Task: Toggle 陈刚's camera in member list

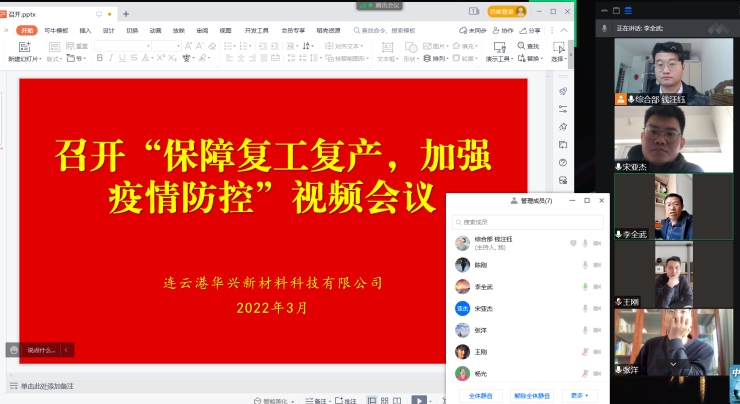Action: point(597,265)
